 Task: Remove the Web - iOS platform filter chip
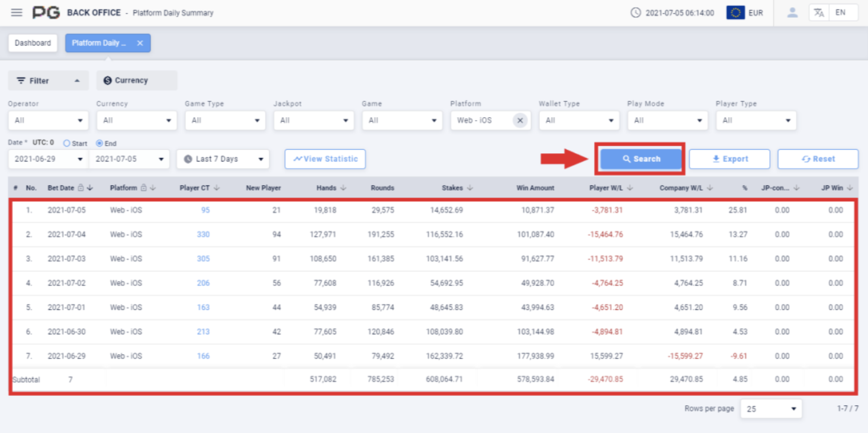520,120
